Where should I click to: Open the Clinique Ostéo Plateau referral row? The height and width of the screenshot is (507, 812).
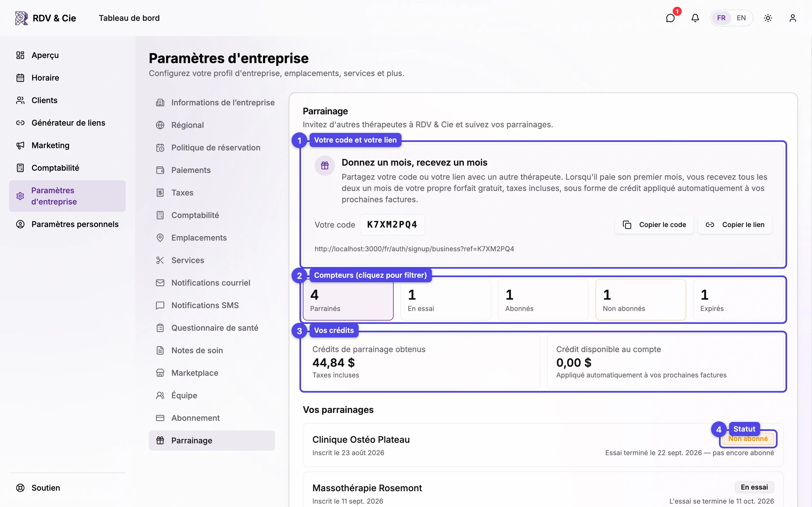click(x=543, y=445)
